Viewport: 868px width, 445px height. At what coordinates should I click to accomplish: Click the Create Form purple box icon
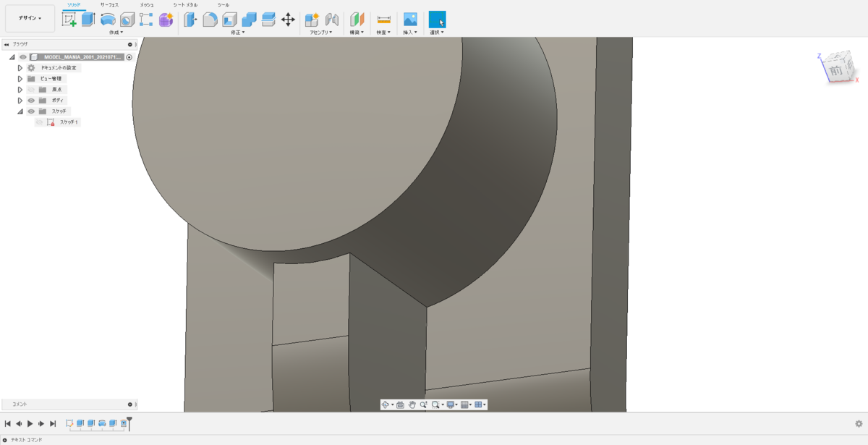tap(166, 20)
